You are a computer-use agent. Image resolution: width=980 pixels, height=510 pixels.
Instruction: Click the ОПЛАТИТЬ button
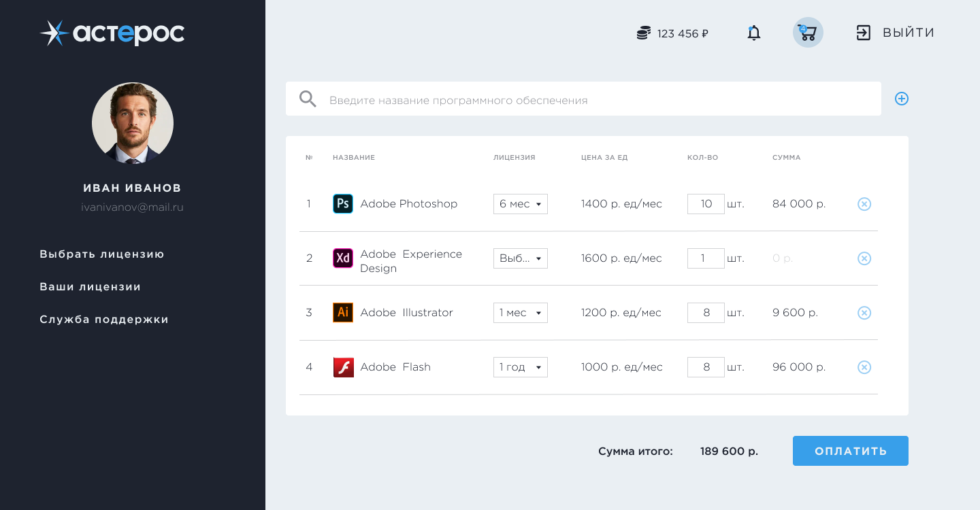[x=851, y=451]
